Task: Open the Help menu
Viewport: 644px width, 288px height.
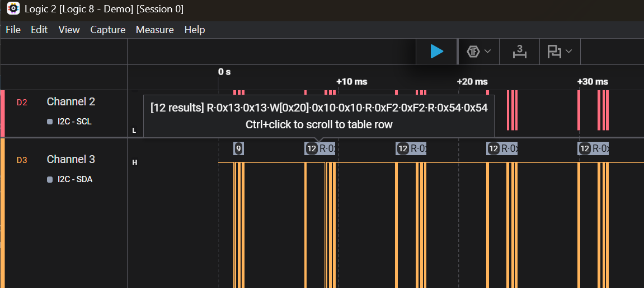Action: click(x=195, y=30)
